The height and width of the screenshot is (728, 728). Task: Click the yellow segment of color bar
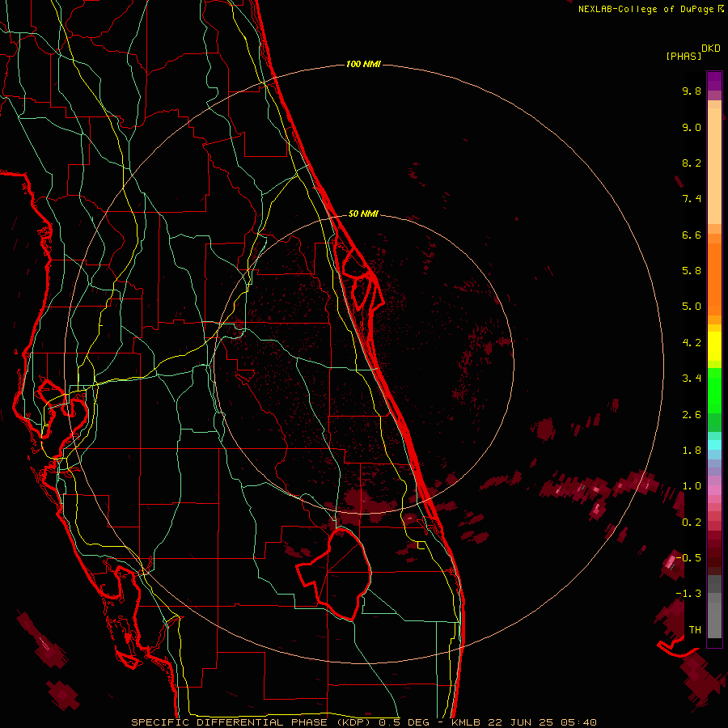click(714, 346)
